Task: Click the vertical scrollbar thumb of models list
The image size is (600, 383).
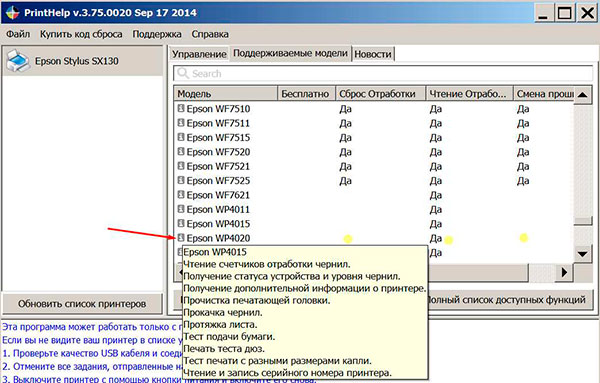Action: tap(583, 221)
